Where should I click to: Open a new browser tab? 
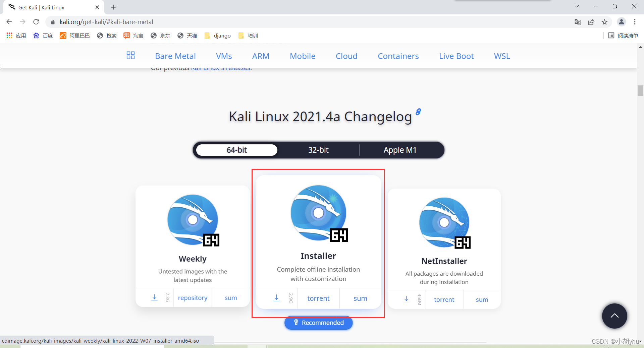pyautogui.click(x=113, y=7)
